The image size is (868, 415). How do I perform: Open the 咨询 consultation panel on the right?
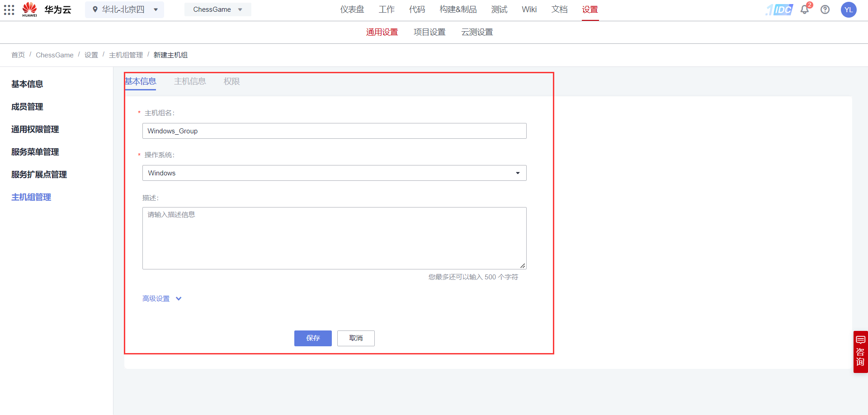point(860,352)
